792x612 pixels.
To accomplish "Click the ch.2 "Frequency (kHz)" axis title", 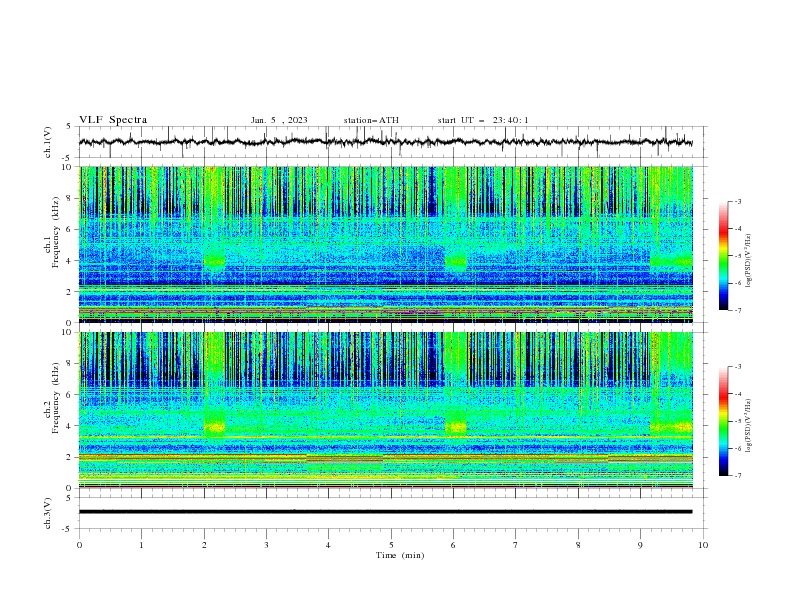I will coord(55,397).
